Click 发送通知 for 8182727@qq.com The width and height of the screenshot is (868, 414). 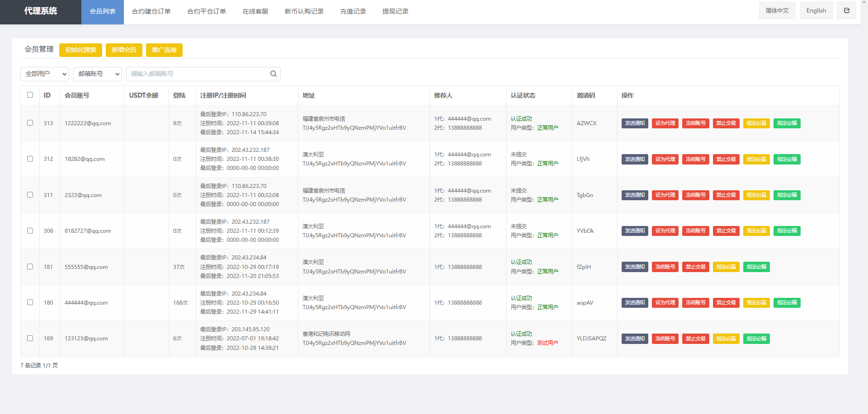635,231
